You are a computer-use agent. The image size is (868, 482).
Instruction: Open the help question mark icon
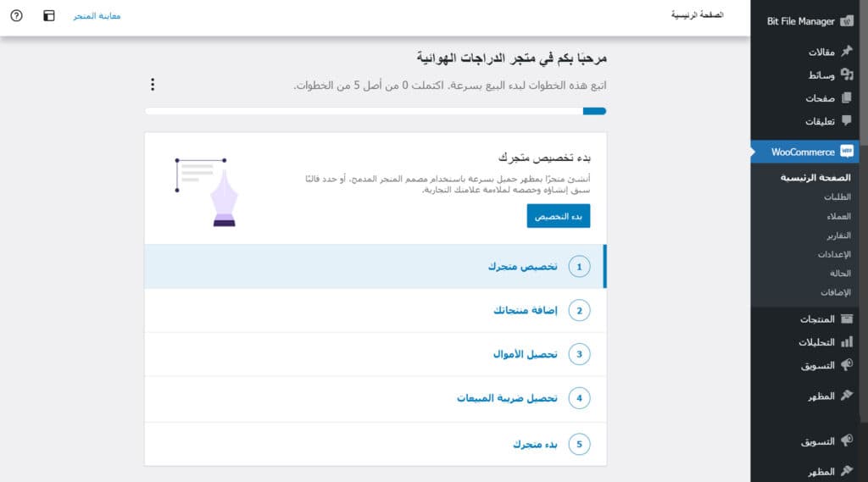(x=17, y=15)
